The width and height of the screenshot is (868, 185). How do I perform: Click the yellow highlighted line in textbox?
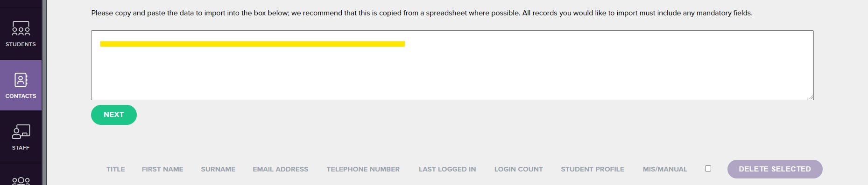[252, 44]
